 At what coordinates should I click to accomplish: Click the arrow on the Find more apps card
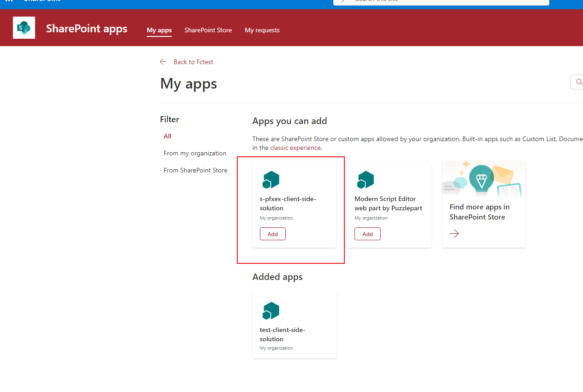click(454, 234)
